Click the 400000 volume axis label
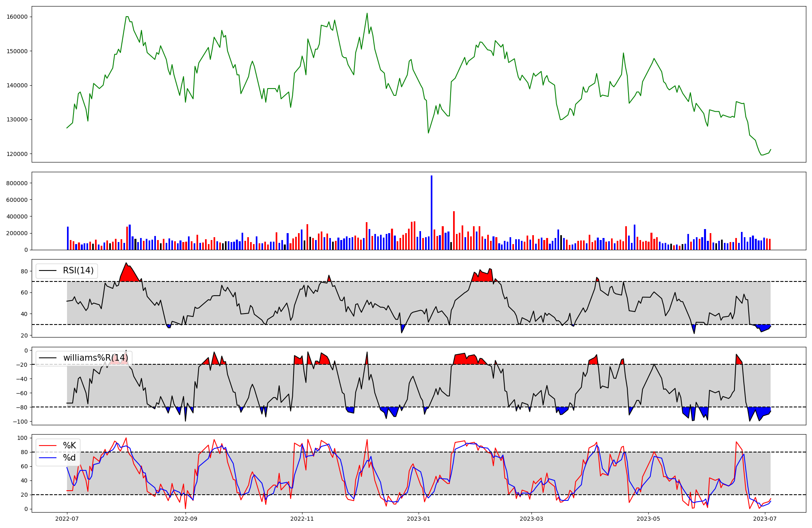 (x=17, y=216)
